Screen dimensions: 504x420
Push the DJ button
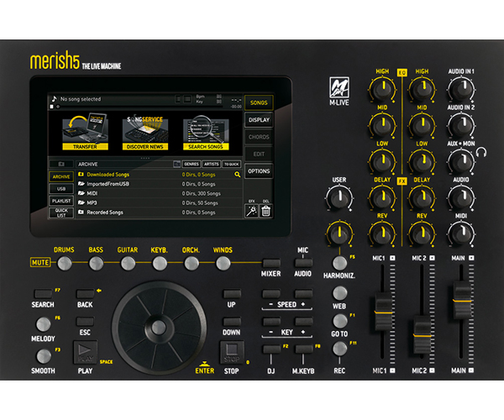point(271,349)
